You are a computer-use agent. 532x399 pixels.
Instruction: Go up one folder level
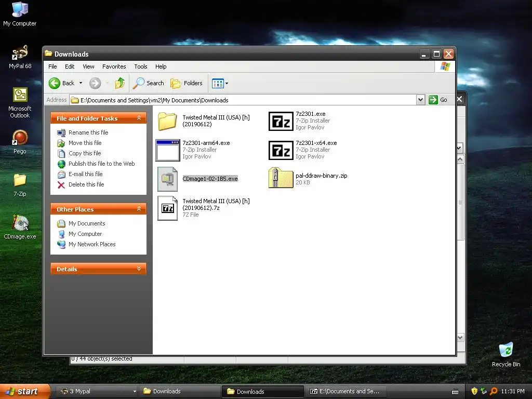click(120, 83)
